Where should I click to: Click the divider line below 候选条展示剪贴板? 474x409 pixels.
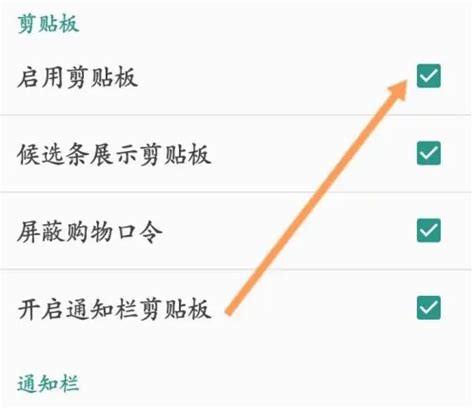[236, 192]
